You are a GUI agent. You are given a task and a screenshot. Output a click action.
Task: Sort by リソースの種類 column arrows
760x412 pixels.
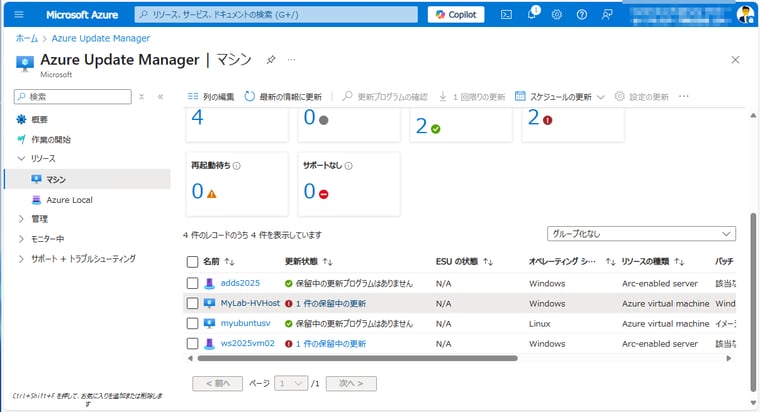679,262
